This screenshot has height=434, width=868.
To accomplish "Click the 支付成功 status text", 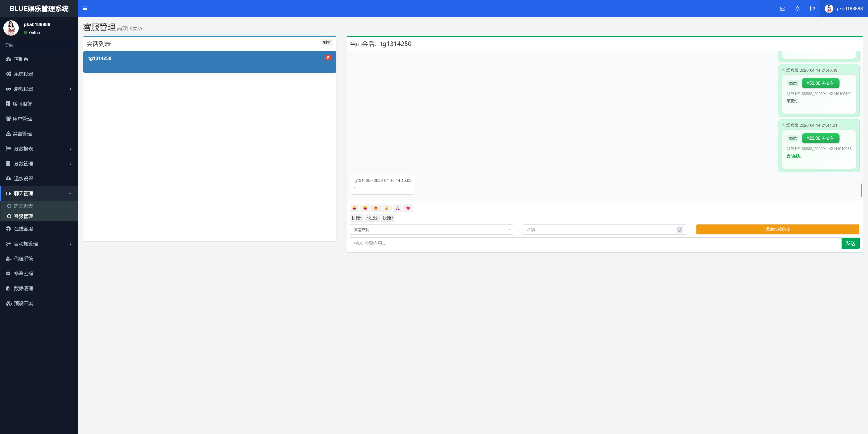I will pos(794,156).
